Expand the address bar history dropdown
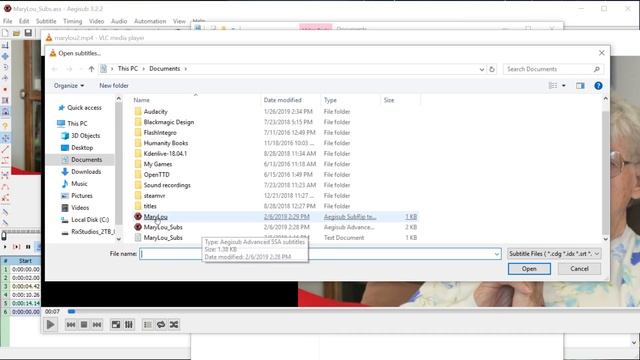The image size is (640, 360). (482, 69)
